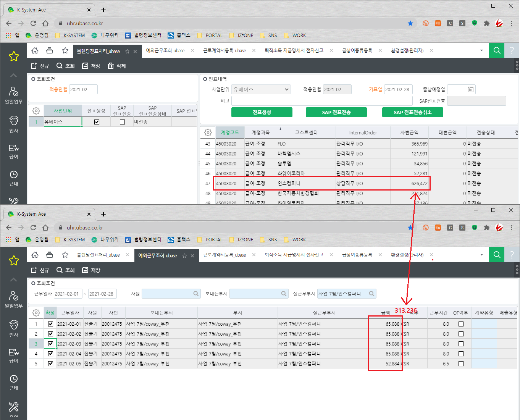Click search icon in 실근무부서 field
Image resolution: width=520 pixels, height=420 pixels.
tap(371, 294)
